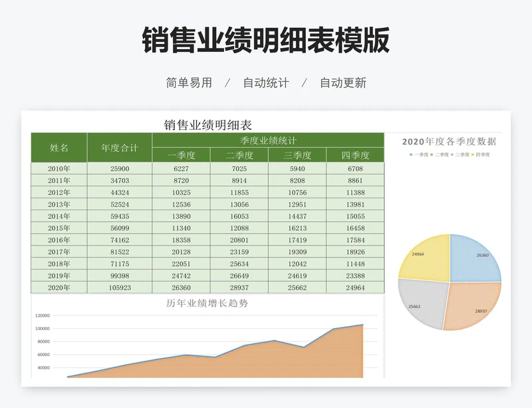Select annual total cell 99398
The width and height of the screenshot is (532, 408).
pyautogui.click(x=120, y=276)
